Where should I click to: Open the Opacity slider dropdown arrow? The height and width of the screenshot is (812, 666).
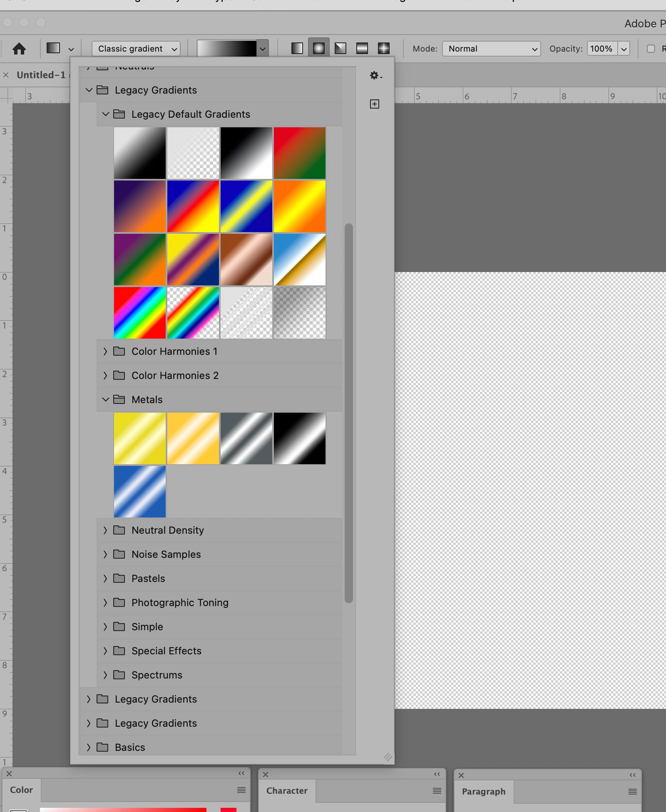tap(624, 49)
